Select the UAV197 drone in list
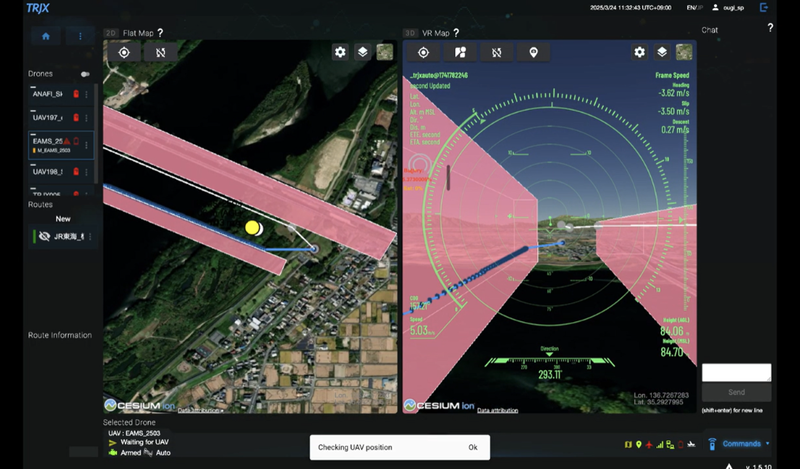This screenshot has width=800, height=469. point(47,118)
